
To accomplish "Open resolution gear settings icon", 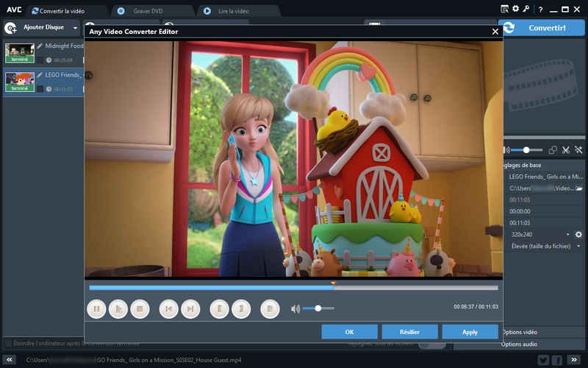I will coord(578,234).
